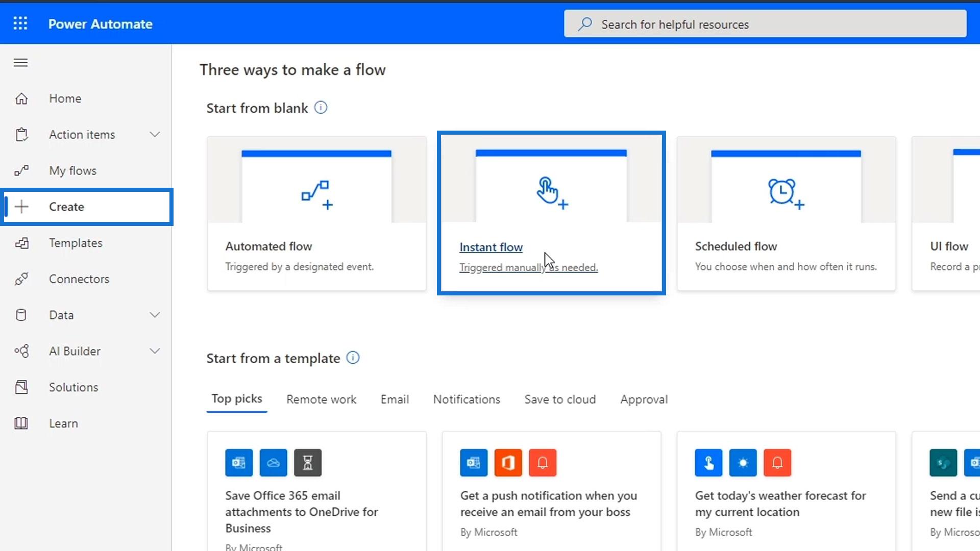This screenshot has width=980, height=551.
Task: Open the Instant flow link
Action: pos(491,247)
